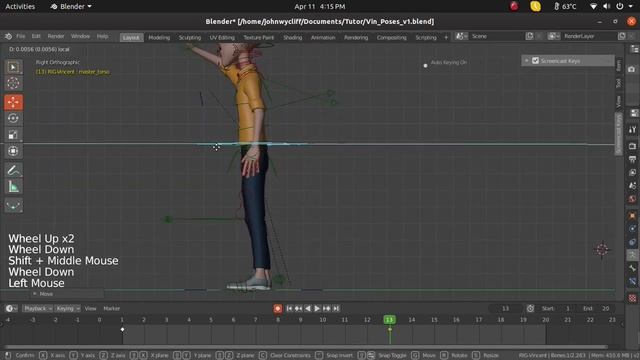Open the Edit menu
The height and width of the screenshot is (360, 640).
(36, 36)
